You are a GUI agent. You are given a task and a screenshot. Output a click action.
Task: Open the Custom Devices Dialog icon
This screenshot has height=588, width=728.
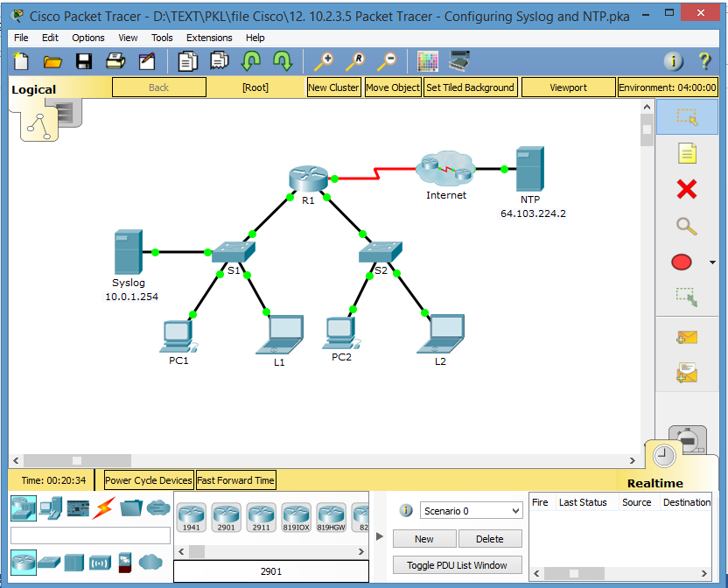pos(459,61)
